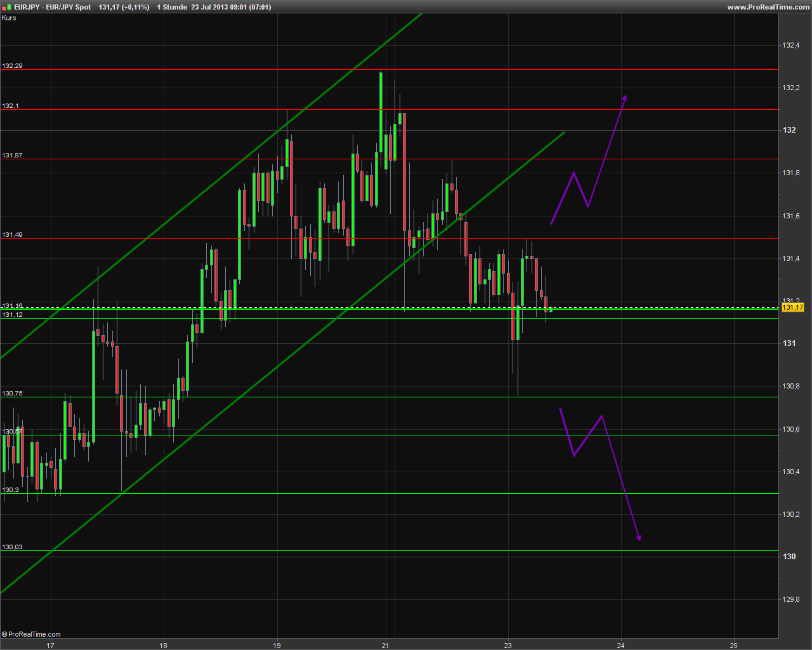Click 129,8 on the right price axis
Viewport: 812px width, 650px height.
tap(791, 599)
